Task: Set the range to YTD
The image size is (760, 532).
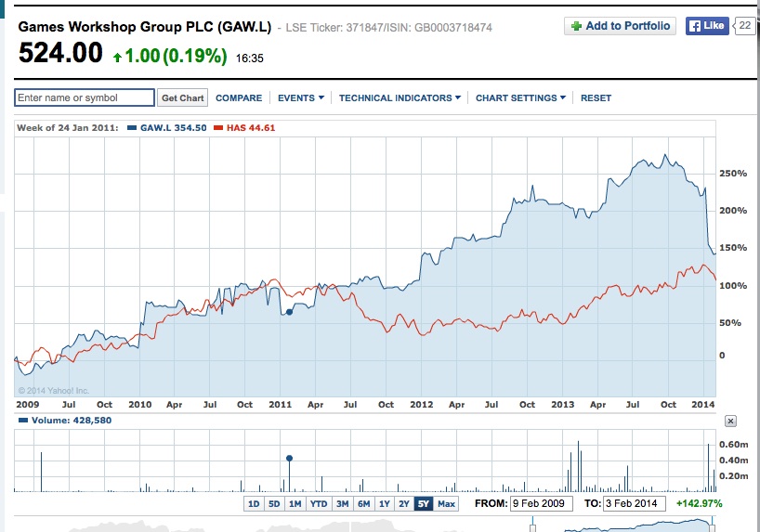Action: (x=319, y=504)
